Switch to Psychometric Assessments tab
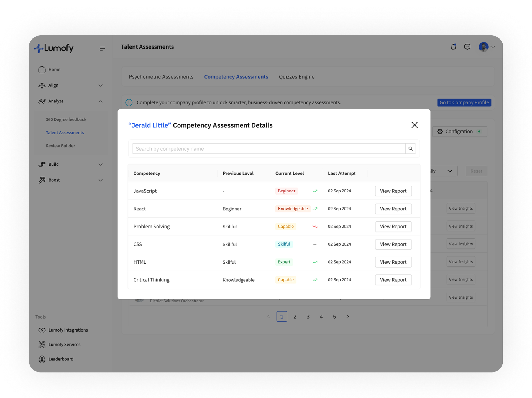532x398 pixels. pos(161,77)
